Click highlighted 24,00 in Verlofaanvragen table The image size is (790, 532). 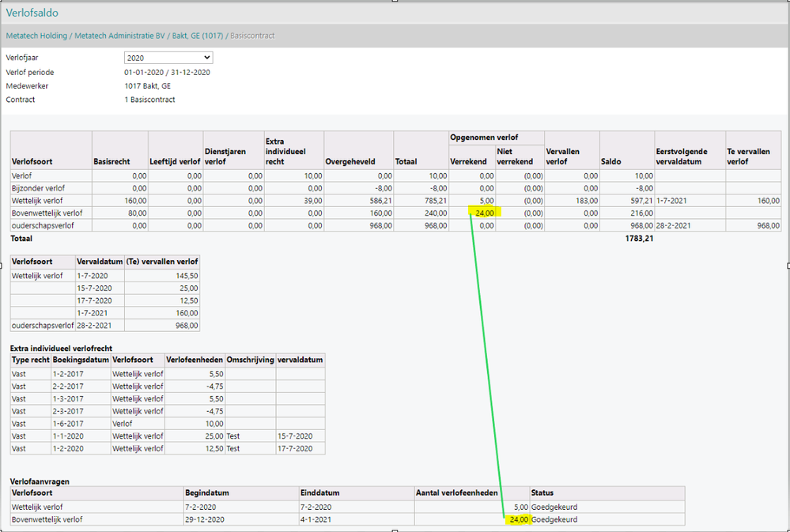pyautogui.click(x=518, y=519)
